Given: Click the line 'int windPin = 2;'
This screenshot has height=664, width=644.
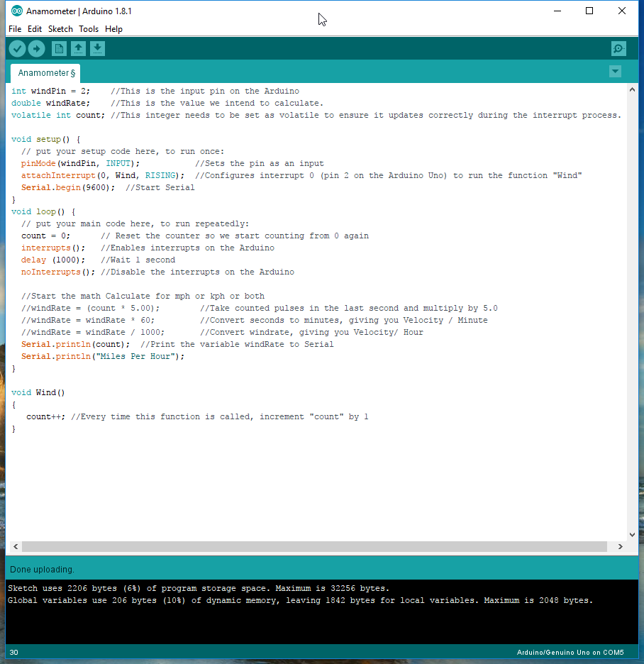Looking at the screenshot, I should click(51, 91).
